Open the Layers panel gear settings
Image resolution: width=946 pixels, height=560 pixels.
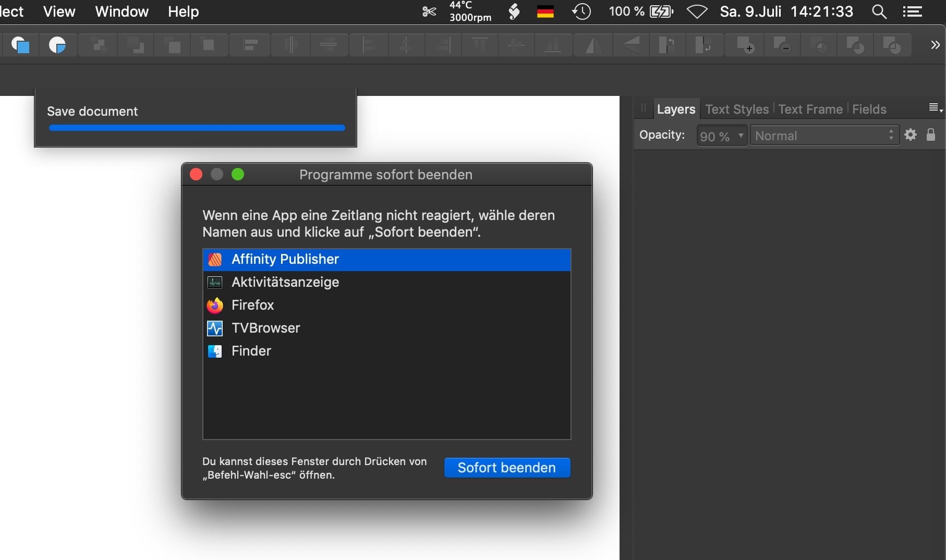(911, 135)
